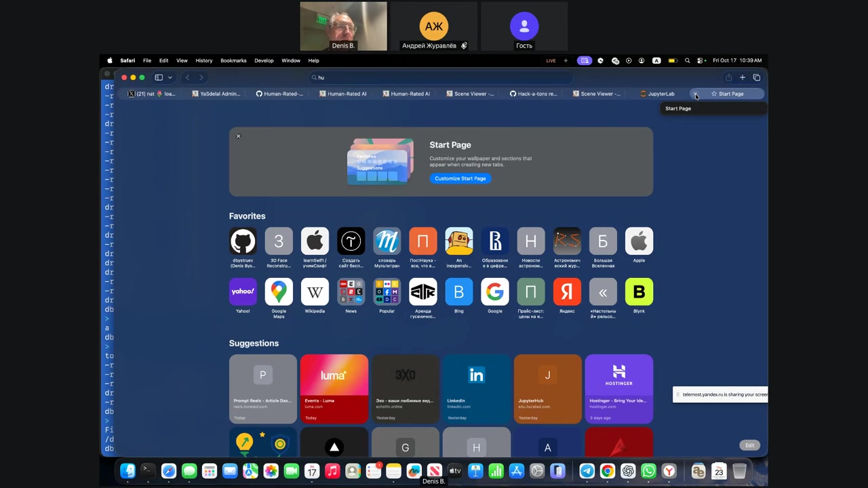Open the tab overview icon
This screenshot has width=868, height=488.
[x=757, y=77]
